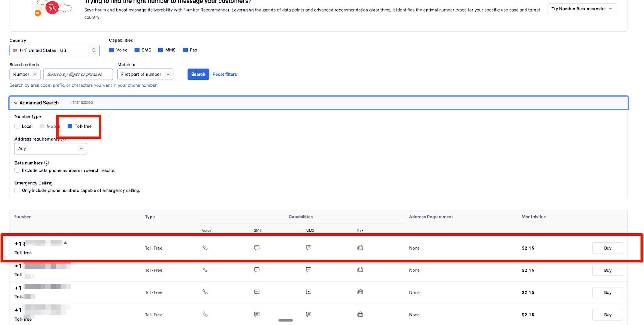Click the info icon beside Address requirements

point(63,139)
